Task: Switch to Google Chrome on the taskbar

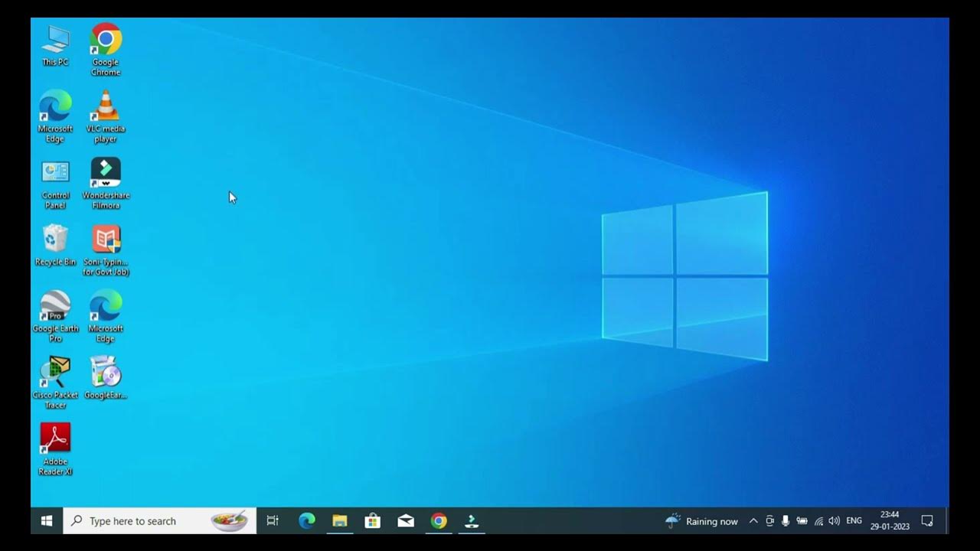Action: pos(439,521)
